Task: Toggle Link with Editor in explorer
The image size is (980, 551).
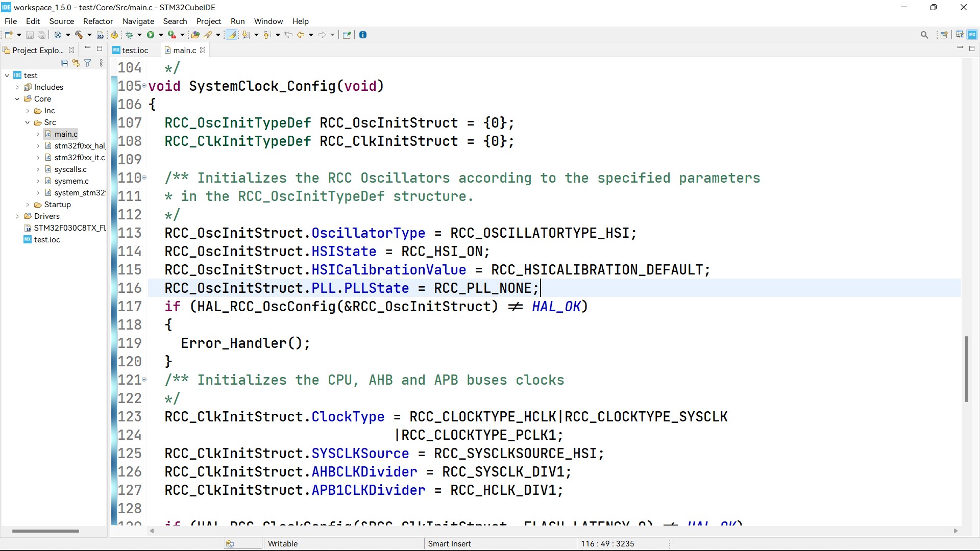Action: tap(76, 63)
